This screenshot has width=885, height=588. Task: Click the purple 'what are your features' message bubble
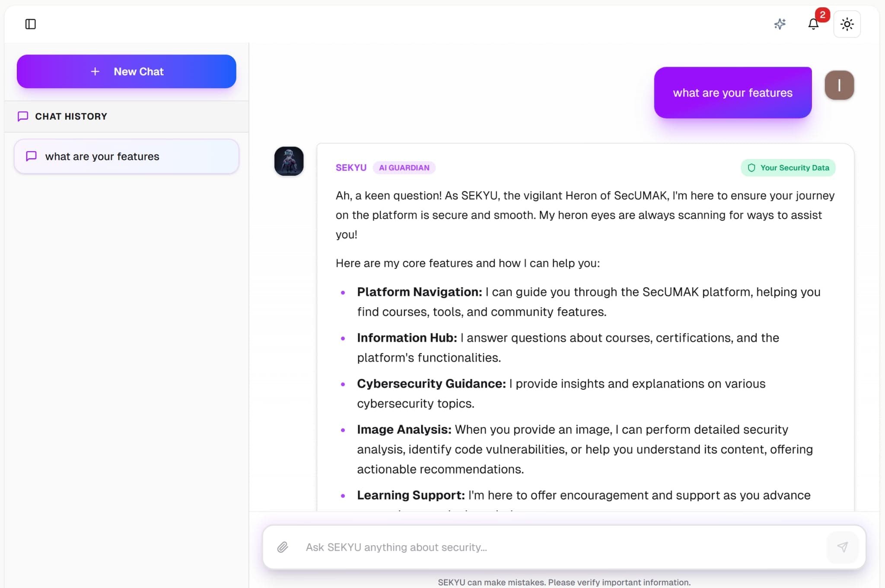(x=732, y=92)
